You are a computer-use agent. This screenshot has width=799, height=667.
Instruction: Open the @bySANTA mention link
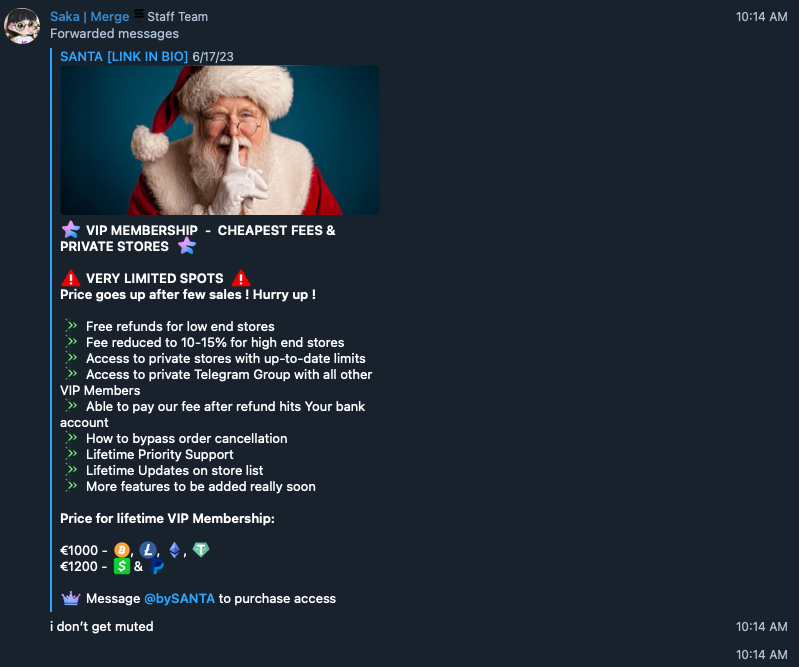tap(179, 599)
